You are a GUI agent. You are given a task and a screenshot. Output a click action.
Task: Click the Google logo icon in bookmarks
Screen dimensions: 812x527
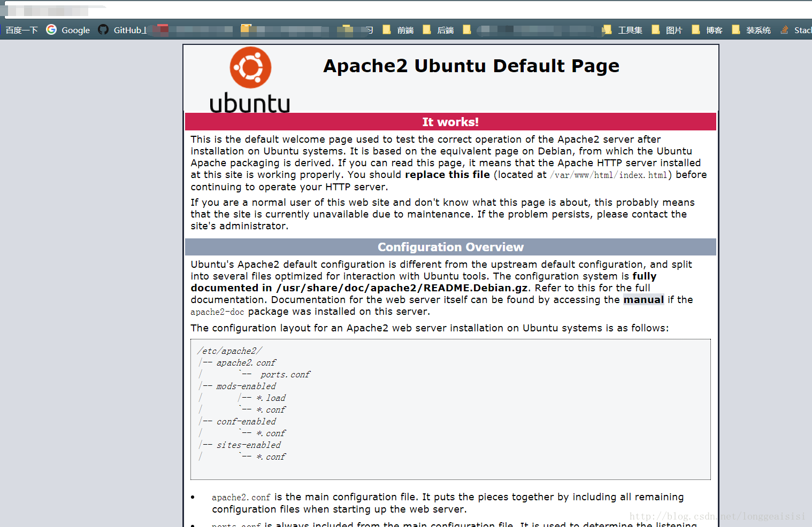coord(51,30)
